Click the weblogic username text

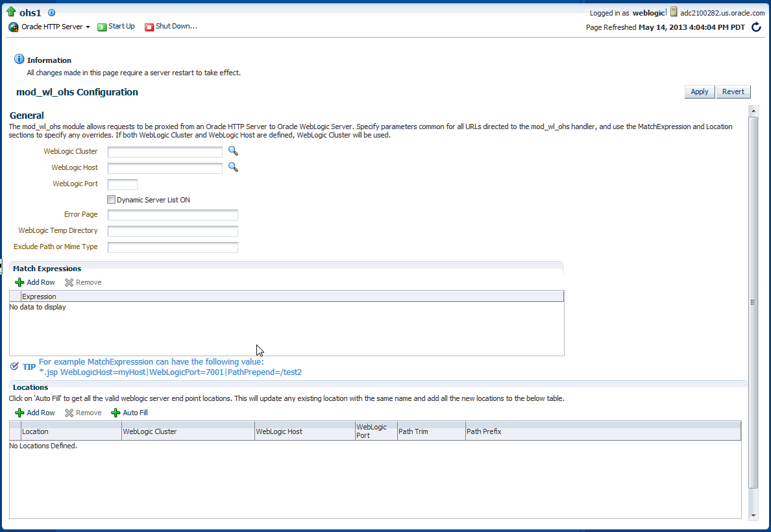(x=648, y=13)
